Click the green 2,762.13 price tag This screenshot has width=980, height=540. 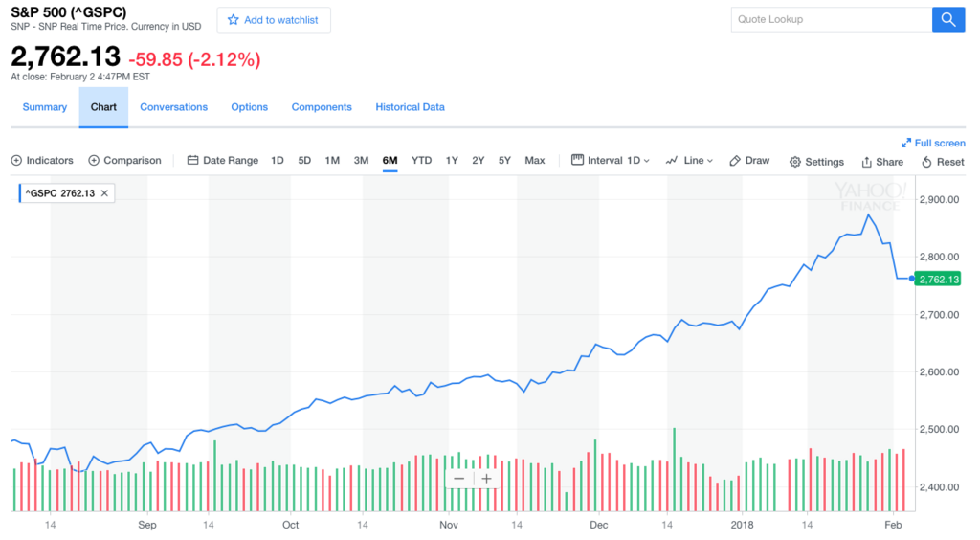tap(938, 279)
